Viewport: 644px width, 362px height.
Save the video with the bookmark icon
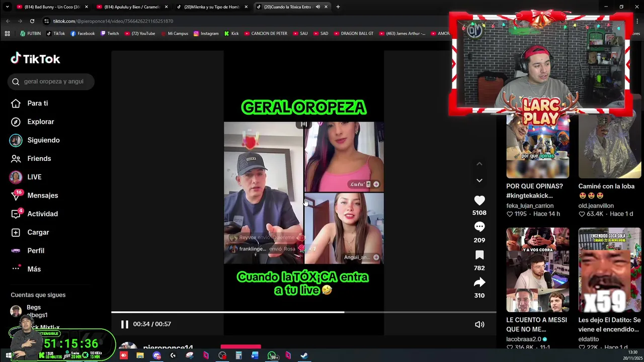pyautogui.click(x=479, y=255)
